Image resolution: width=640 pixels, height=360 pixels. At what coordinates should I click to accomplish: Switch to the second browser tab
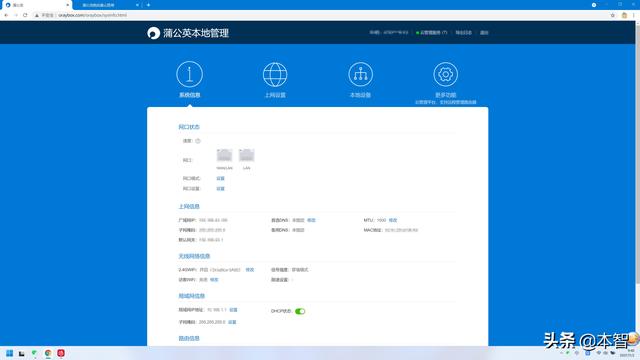click(106, 5)
